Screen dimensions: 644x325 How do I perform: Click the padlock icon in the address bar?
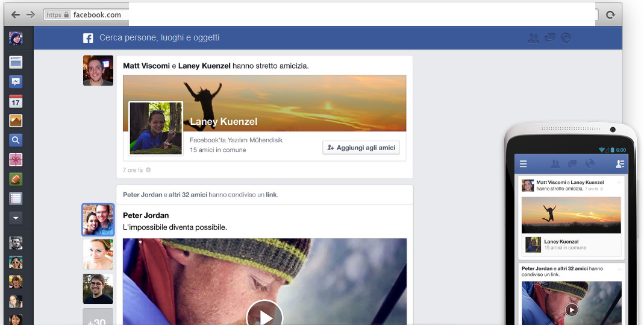click(66, 15)
